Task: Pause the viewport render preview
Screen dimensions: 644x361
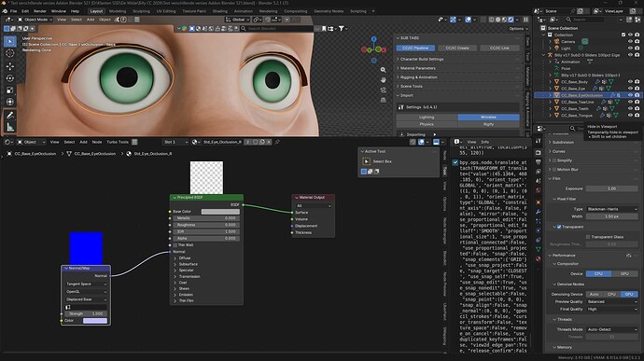Action: coord(525,20)
